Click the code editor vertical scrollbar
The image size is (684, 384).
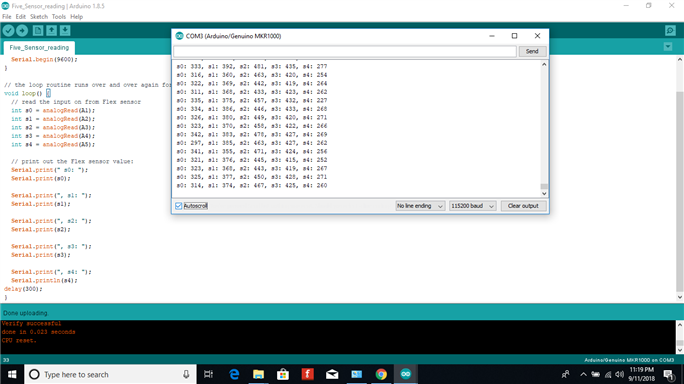point(679,191)
